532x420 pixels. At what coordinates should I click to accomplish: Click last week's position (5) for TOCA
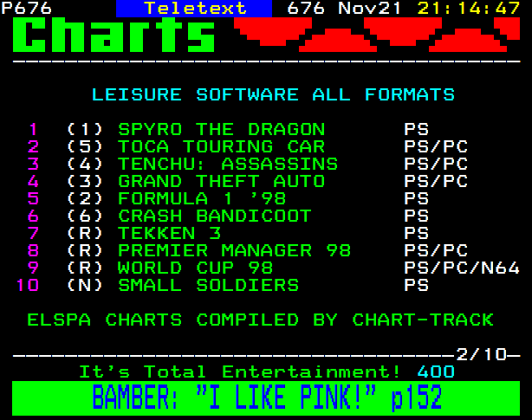pos(85,146)
